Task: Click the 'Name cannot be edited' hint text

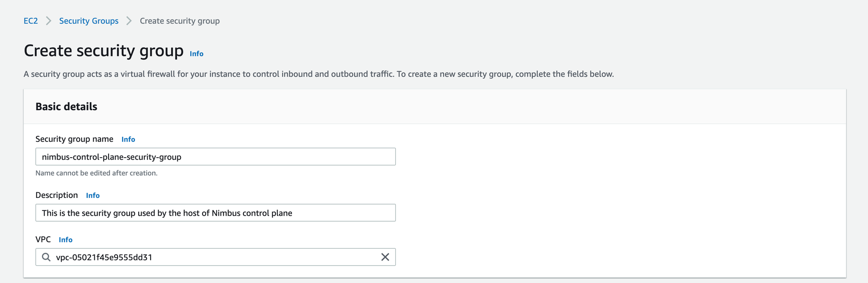Action: (x=96, y=173)
